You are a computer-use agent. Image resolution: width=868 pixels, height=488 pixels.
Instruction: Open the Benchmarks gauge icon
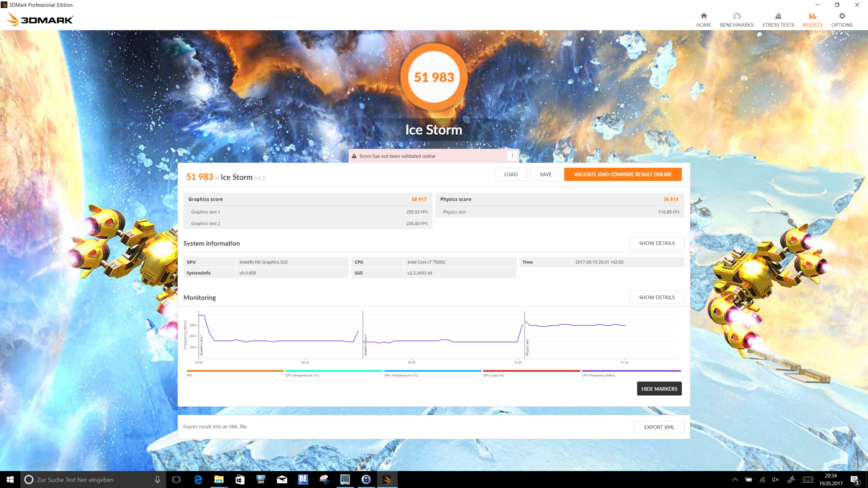(x=736, y=16)
